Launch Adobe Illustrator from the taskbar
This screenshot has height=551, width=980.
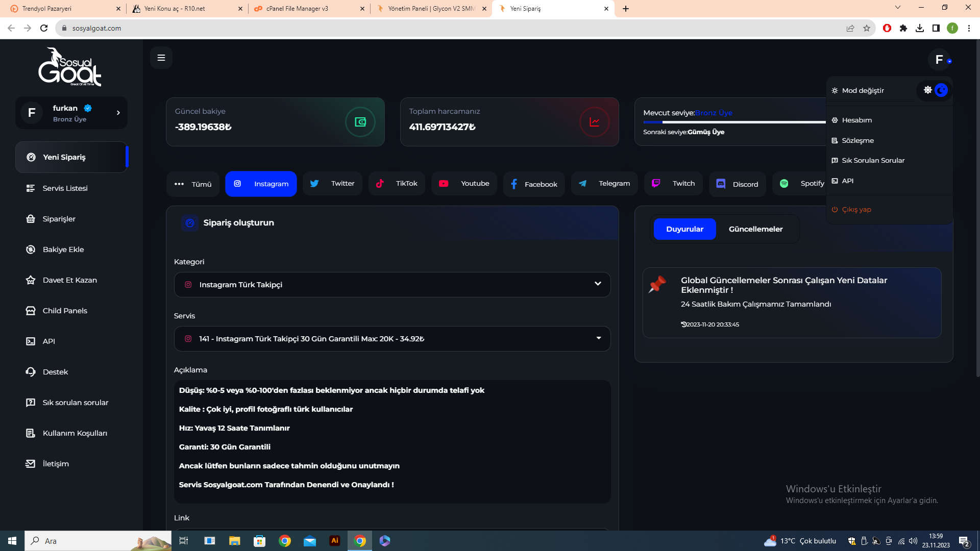335,541
